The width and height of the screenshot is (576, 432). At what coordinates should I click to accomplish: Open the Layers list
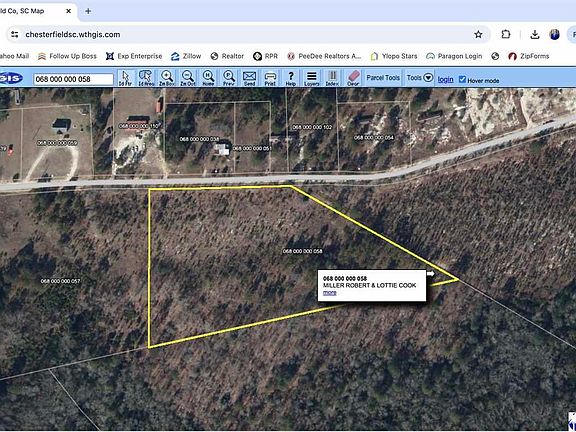pyautogui.click(x=312, y=78)
